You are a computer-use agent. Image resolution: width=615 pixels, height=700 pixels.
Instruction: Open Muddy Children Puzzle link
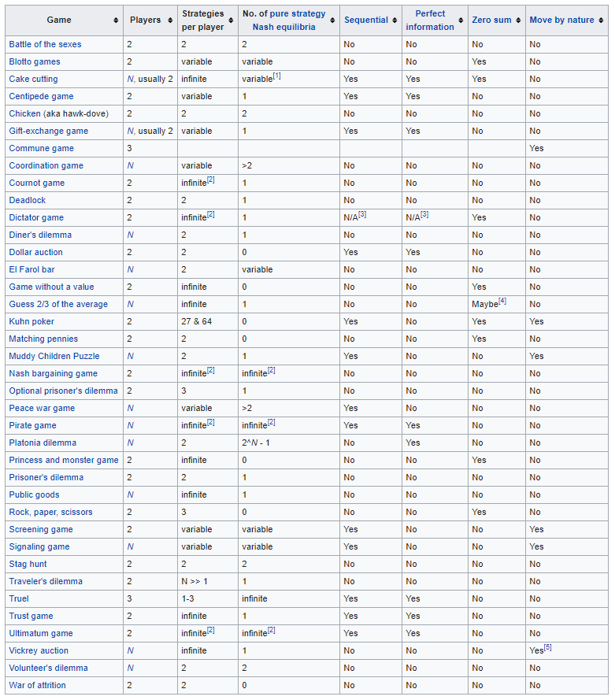(54, 356)
